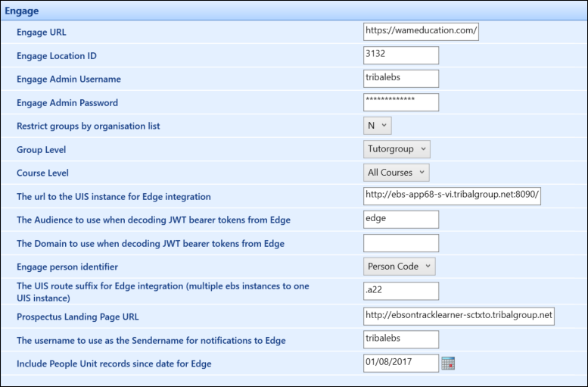Viewport: 588px width, 387px height.
Task: Click the 'Engage URL' label
Action: [42, 33]
